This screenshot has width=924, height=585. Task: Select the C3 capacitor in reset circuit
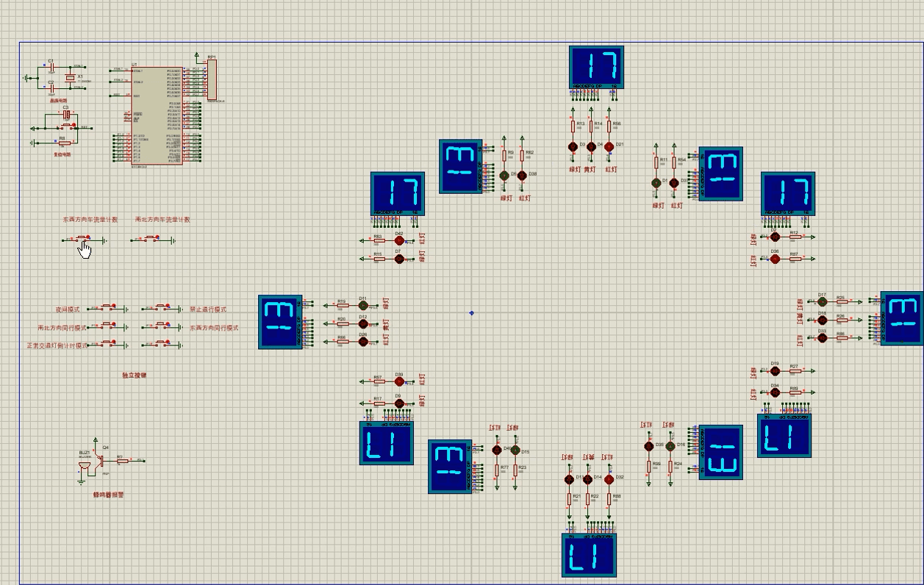pyautogui.click(x=66, y=115)
